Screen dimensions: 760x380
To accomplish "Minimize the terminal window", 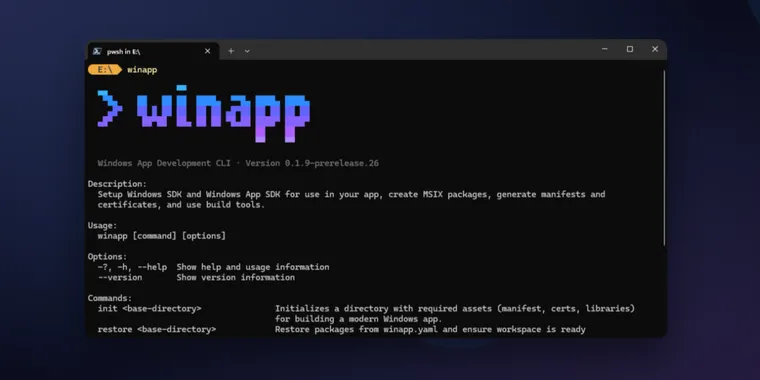I will pyautogui.click(x=604, y=49).
